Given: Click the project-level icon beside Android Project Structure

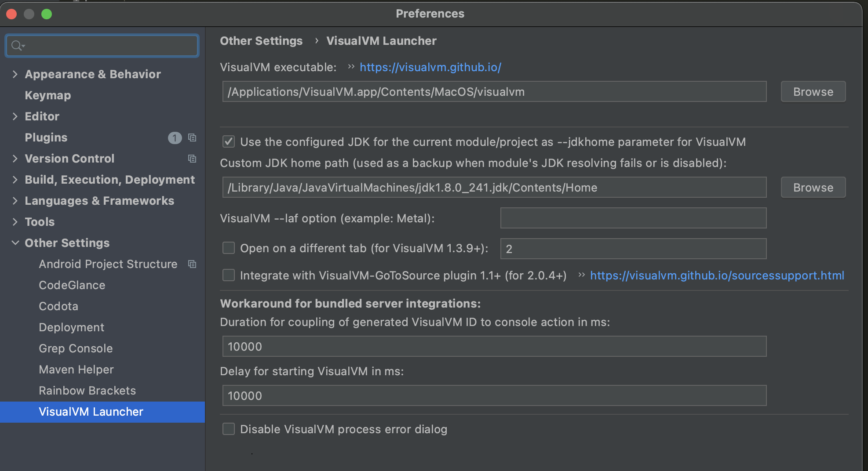Looking at the screenshot, I should 192,264.
